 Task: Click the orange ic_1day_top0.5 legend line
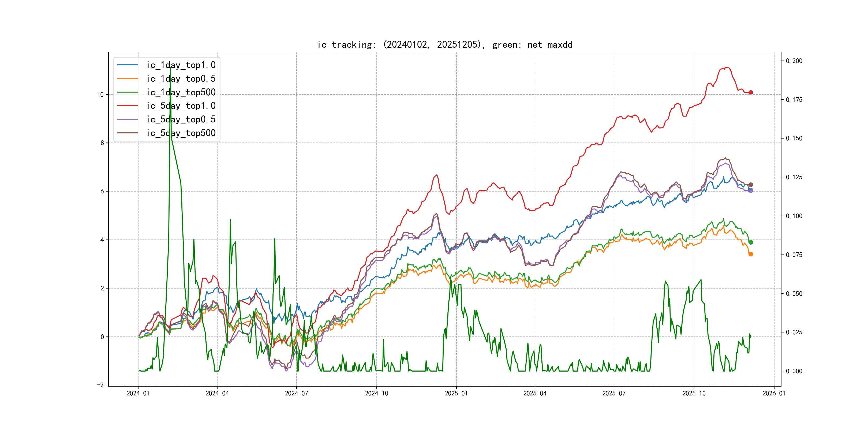127,78
